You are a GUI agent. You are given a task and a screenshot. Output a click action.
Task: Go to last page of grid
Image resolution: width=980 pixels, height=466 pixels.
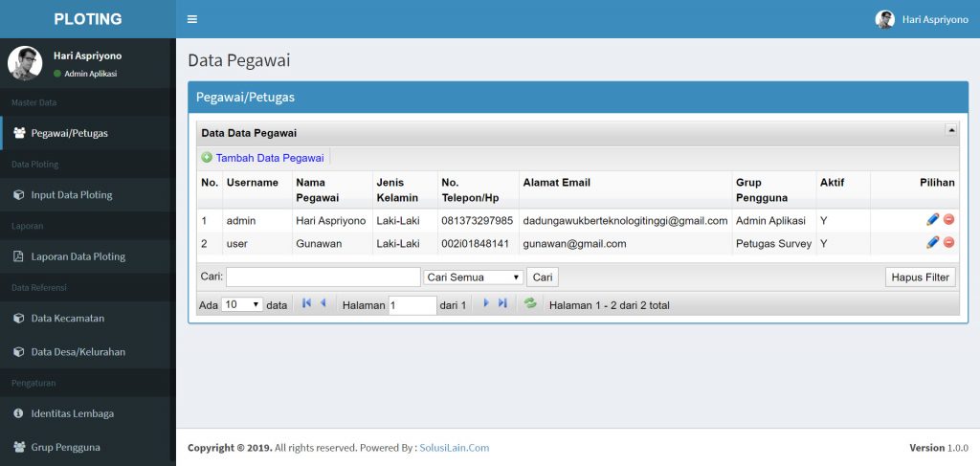[x=502, y=303]
